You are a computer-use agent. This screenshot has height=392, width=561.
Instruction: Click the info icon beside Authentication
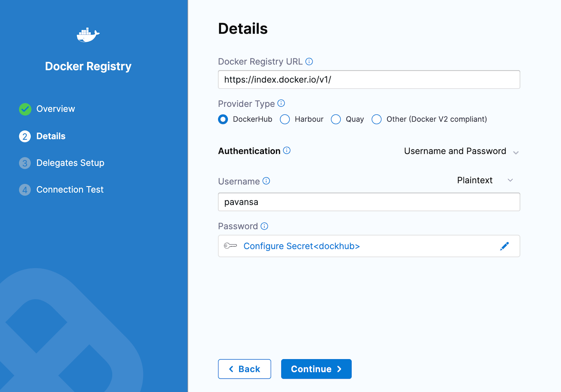point(287,151)
